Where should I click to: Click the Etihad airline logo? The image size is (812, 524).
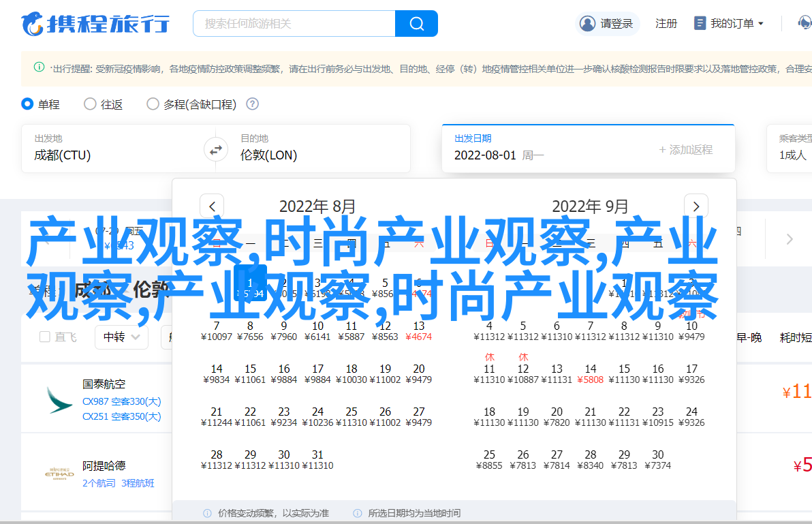tap(59, 474)
